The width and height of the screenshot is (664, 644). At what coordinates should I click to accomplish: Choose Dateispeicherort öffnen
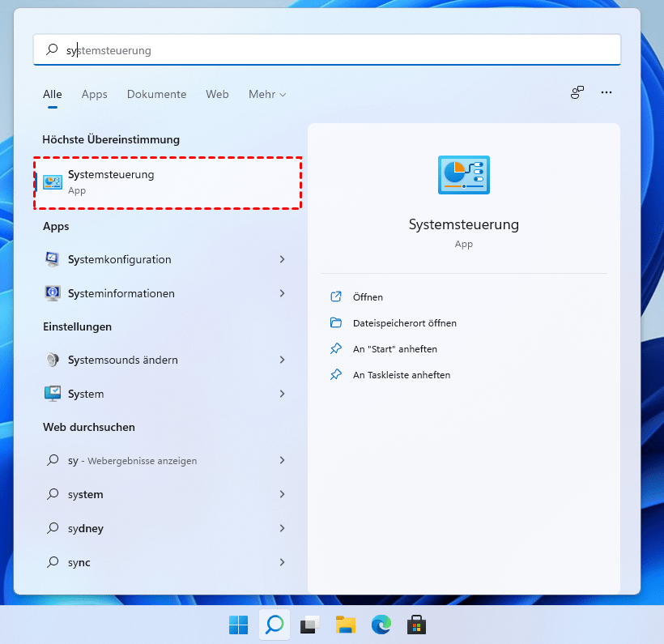(404, 323)
